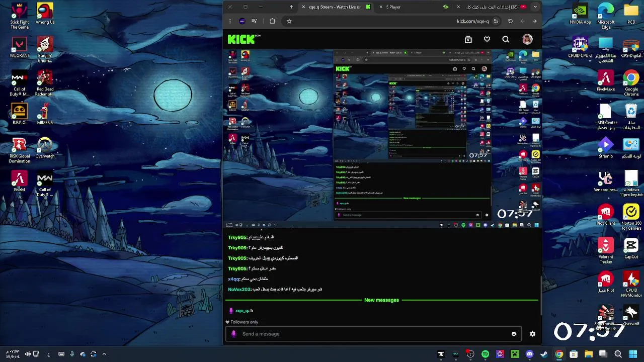
Task: Click the Kick search magnifier icon
Action: 506,39
